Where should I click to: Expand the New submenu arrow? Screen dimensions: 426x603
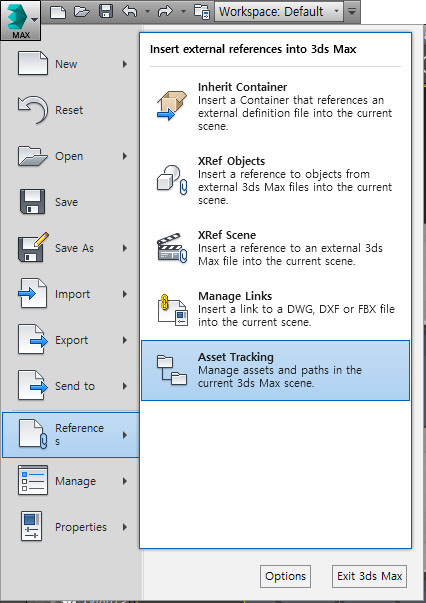(125, 64)
